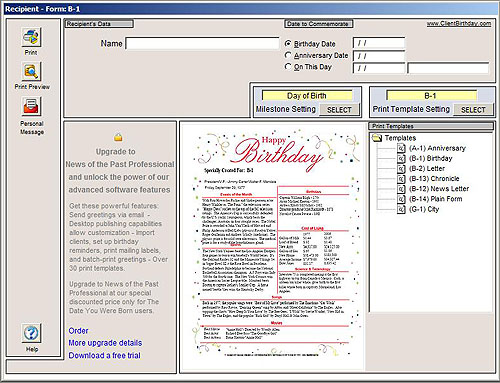Click SELECT for Print Template Setting

tap(473, 110)
